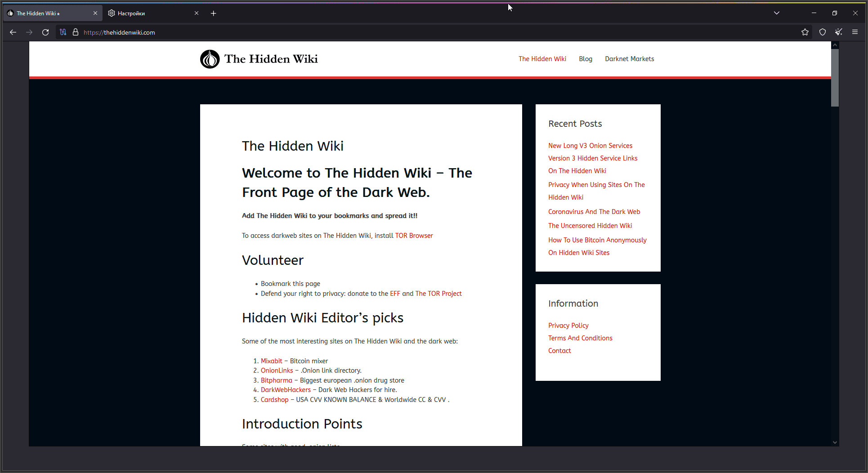868x473 pixels.
Task: Click the forward navigation arrow
Action: (x=29, y=32)
